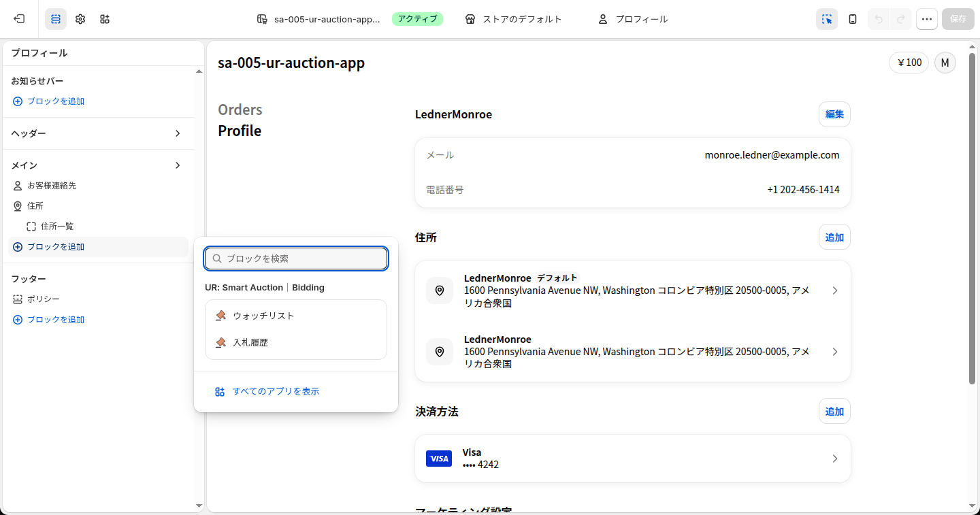Click the 保存 save button
The image size is (980, 515).
click(x=958, y=19)
